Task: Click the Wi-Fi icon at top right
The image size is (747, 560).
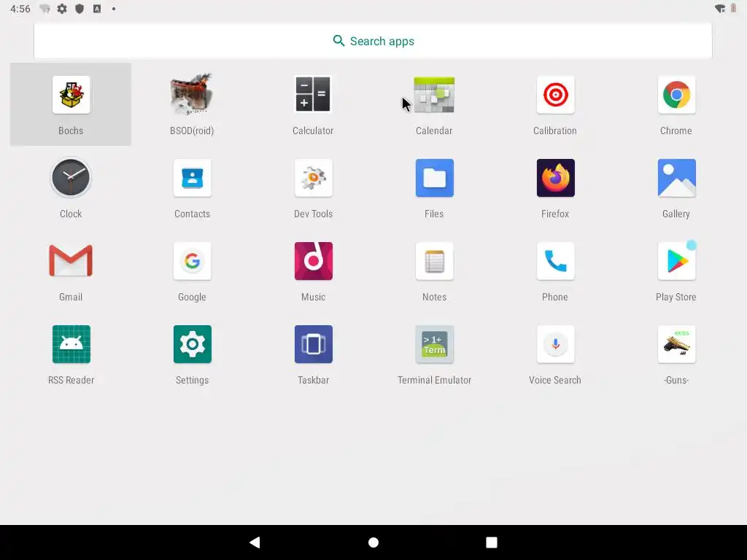Action: (x=720, y=9)
